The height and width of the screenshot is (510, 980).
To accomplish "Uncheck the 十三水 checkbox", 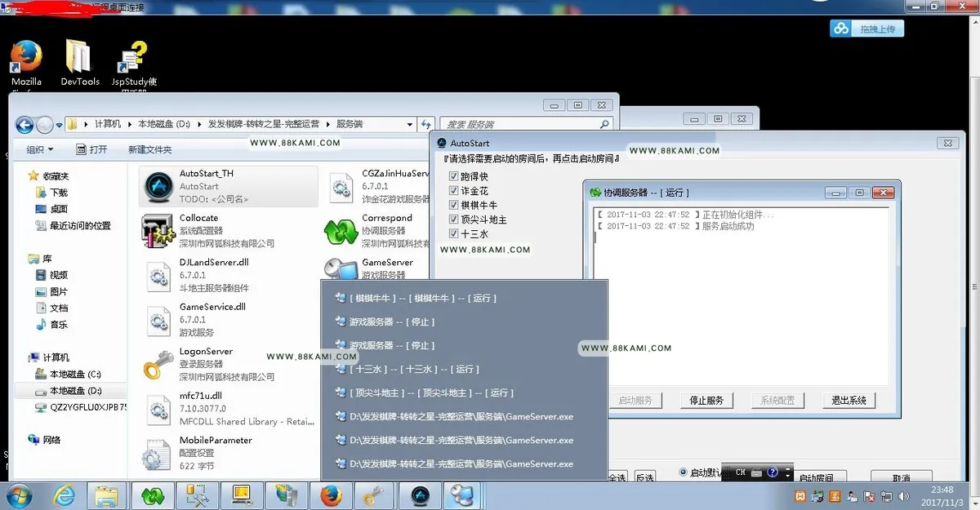I will pos(454,233).
